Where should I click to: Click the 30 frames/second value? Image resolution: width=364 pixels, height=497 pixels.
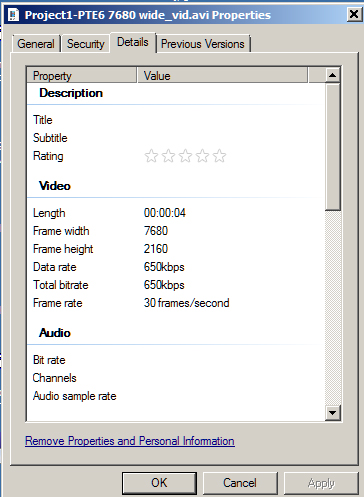186,303
